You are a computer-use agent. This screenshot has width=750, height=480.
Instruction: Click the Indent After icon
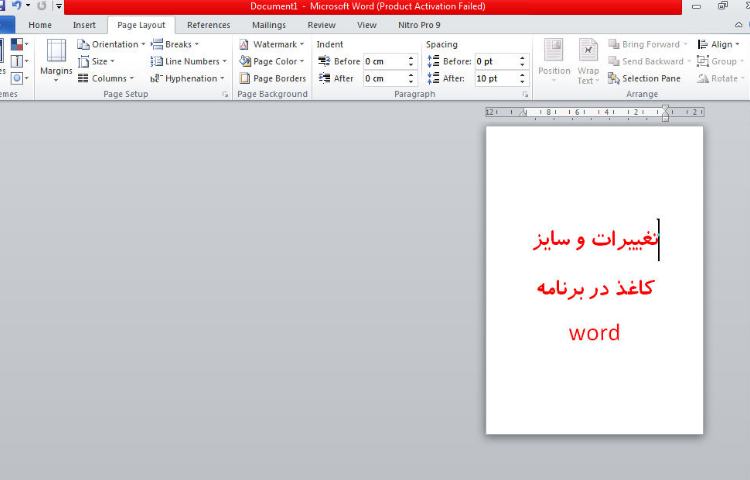tap(324, 78)
